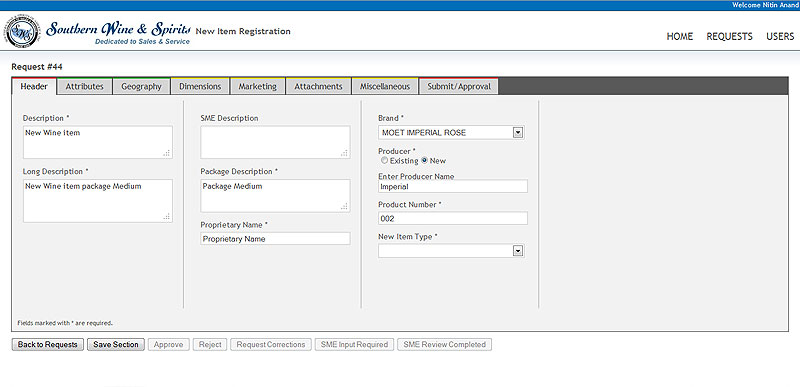Grab the Long Description resize handle

click(x=167, y=217)
